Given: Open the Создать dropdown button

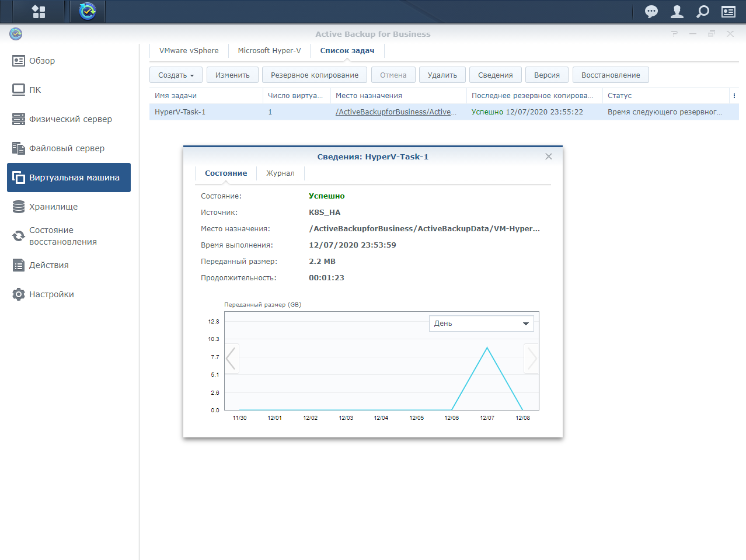Looking at the screenshot, I should pyautogui.click(x=176, y=75).
